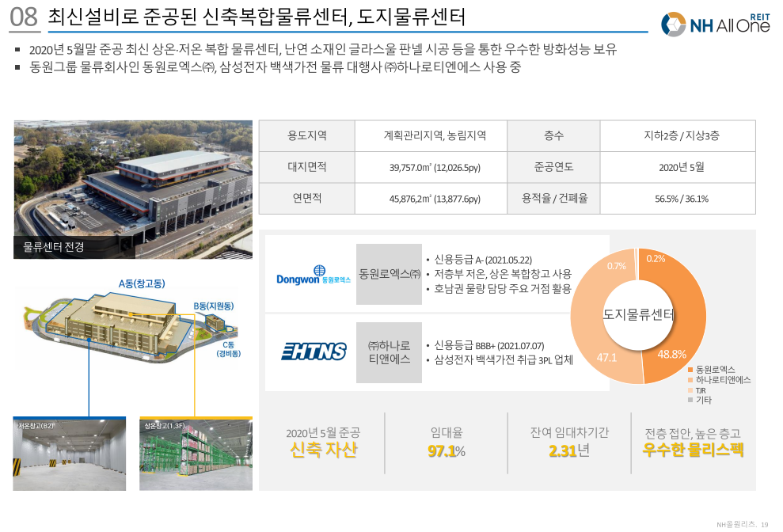Click the 대지면적 table cell
Screen dimensions: 783x532
pyautogui.click(x=306, y=167)
